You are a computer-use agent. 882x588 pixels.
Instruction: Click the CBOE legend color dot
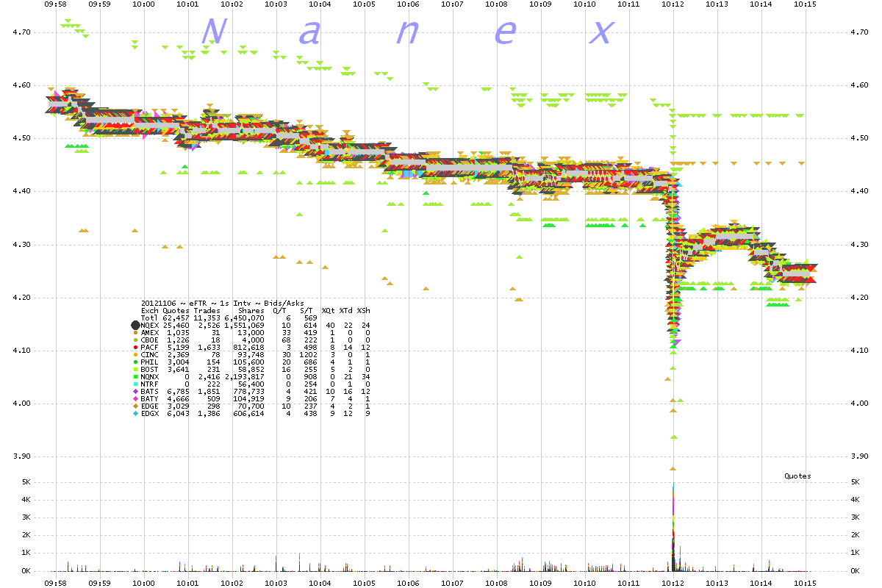(x=135, y=340)
